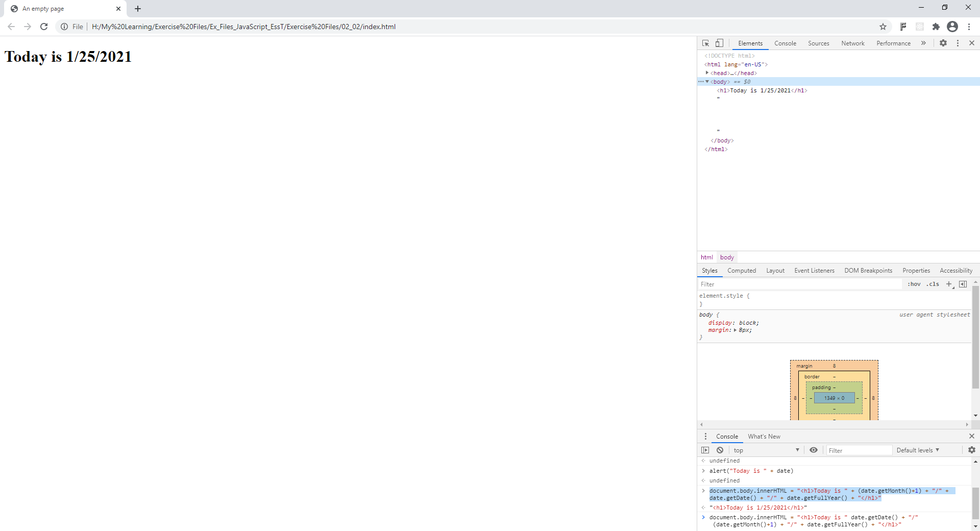Click the body breadcrumb
Image resolution: width=980 pixels, height=531 pixels.
pos(727,257)
